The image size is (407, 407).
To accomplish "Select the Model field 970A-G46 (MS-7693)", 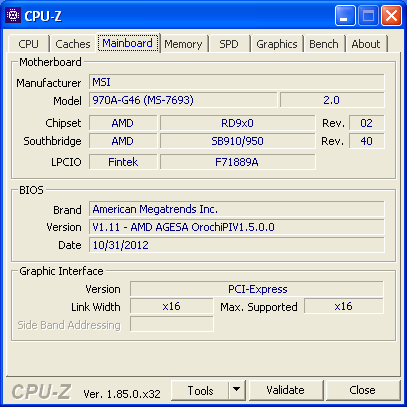I will (x=183, y=100).
